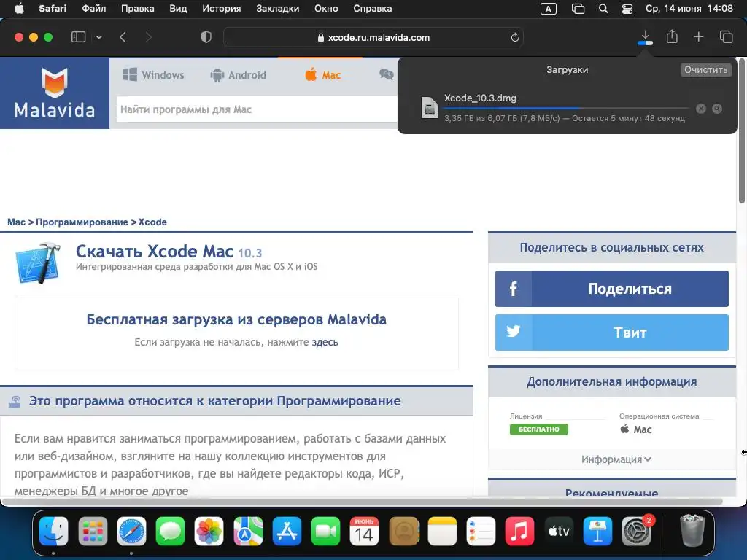
Task: Switch keyboard input source in menu bar
Action: 549,9
